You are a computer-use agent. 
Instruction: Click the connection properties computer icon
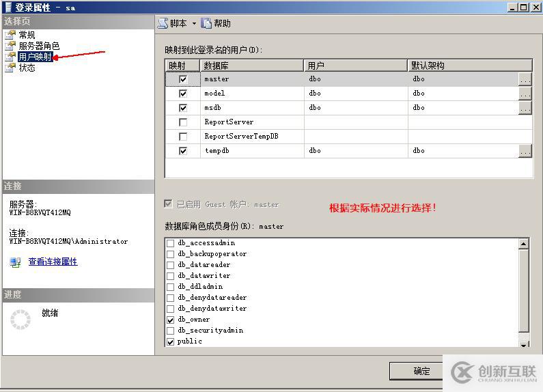[x=15, y=262]
